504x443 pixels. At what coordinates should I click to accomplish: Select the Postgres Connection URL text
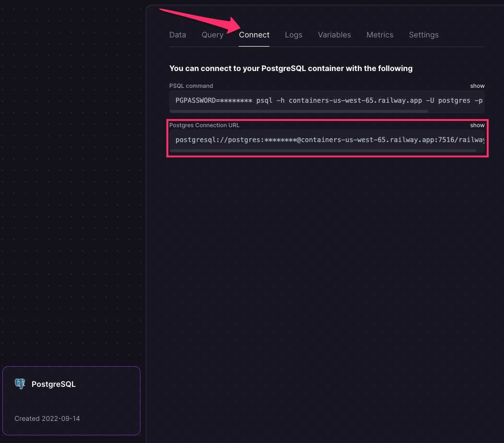[327, 140]
